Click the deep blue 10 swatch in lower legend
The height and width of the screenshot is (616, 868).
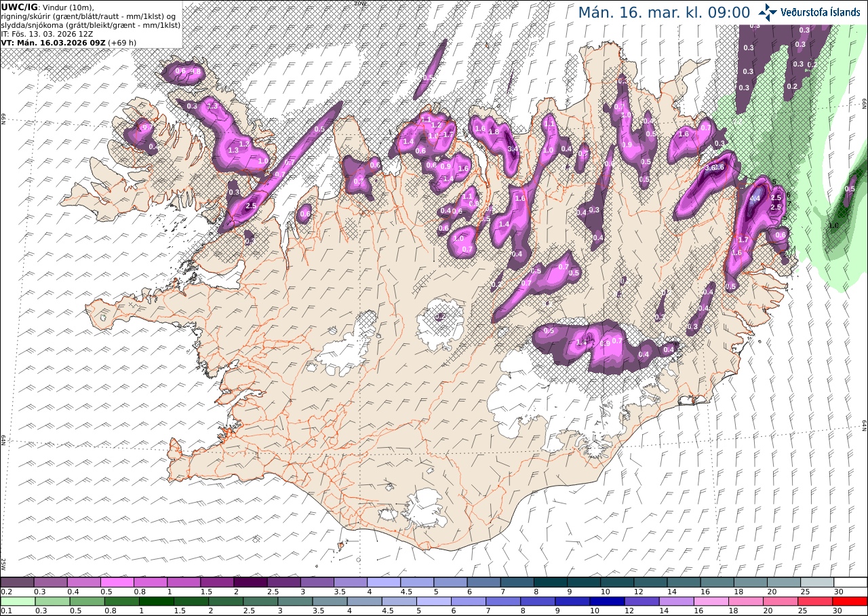[x=608, y=601]
